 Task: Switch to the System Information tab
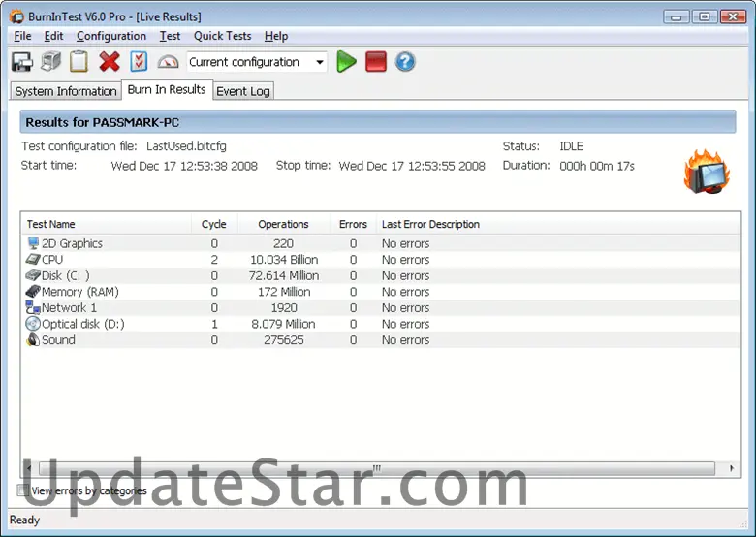[x=66, y=91]
